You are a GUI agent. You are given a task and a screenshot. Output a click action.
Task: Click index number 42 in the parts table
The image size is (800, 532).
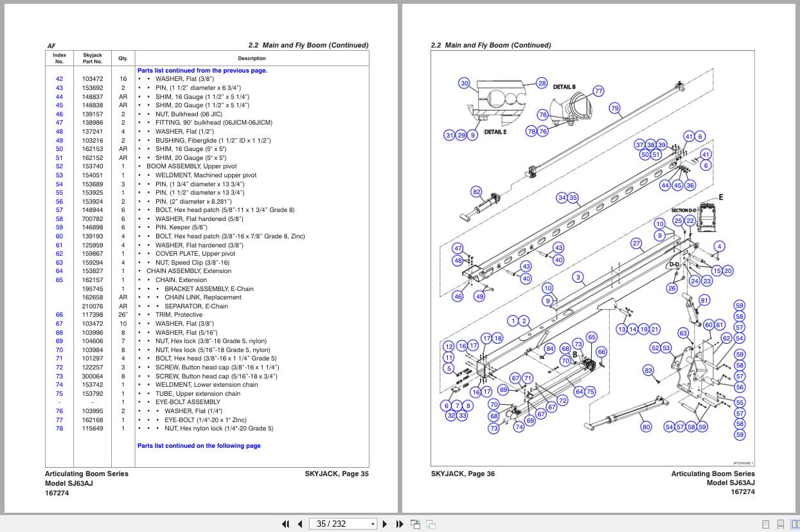[x=59, y=78]
